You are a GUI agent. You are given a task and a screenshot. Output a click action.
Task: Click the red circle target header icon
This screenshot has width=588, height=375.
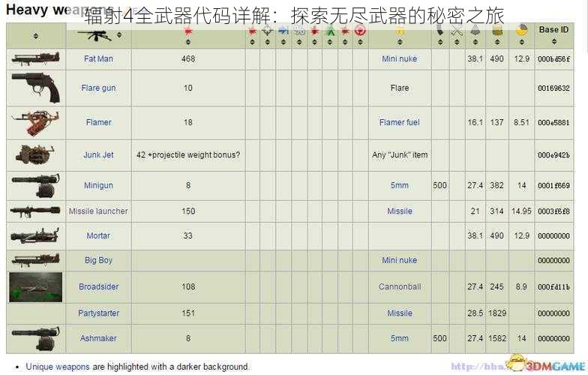pyautogui.click(x=360, y=31)
